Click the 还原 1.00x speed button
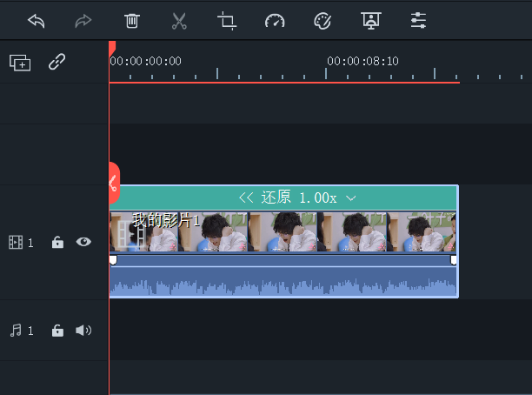532x395 pixels. pyautogui.click(x=298, y=197)
